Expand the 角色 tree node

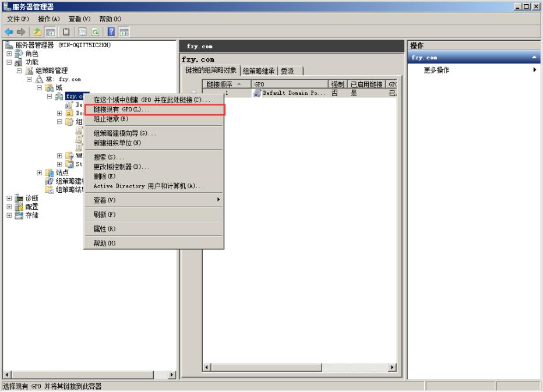8,54
